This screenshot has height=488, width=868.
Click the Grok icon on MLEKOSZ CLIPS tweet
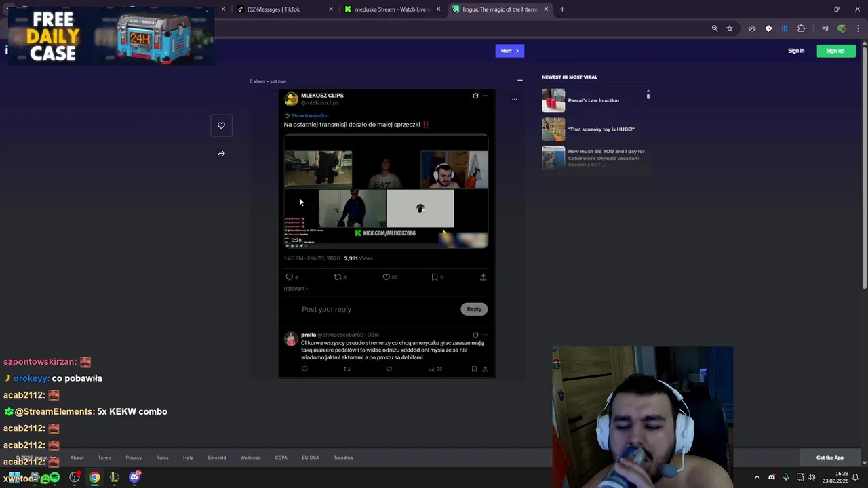475,96
